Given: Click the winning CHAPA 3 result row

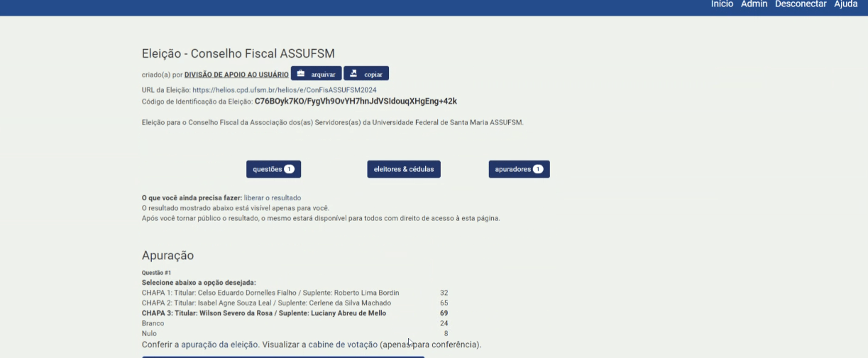Looking at the screenshot, I should (264, 313).
